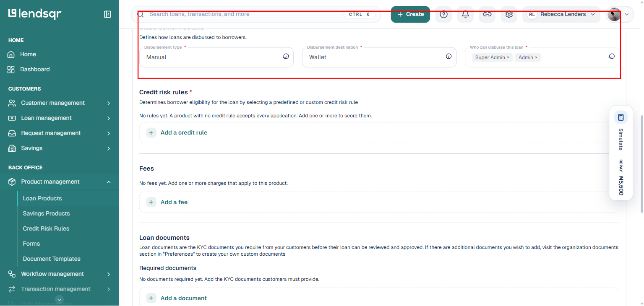
Task: Click the plus icon beside Add a fee
Action: coord(151,202)
